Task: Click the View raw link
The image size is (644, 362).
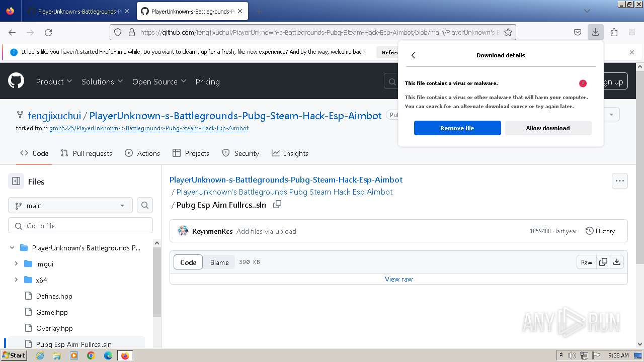Action: [398, 279]
